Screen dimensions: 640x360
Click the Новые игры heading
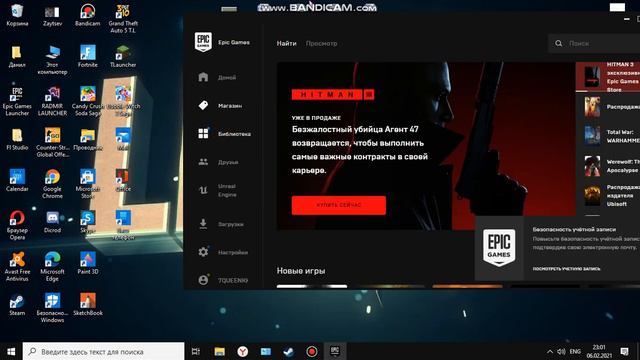[301, 271]
